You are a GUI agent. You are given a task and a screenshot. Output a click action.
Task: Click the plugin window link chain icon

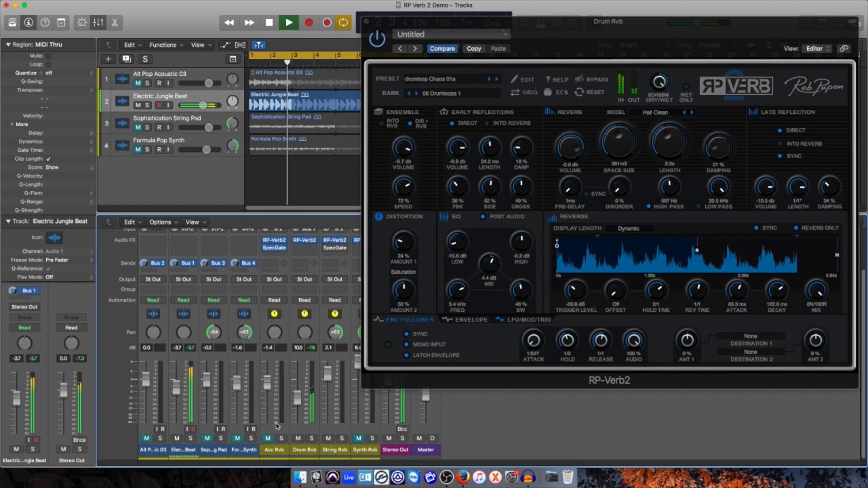coord(844,48)
